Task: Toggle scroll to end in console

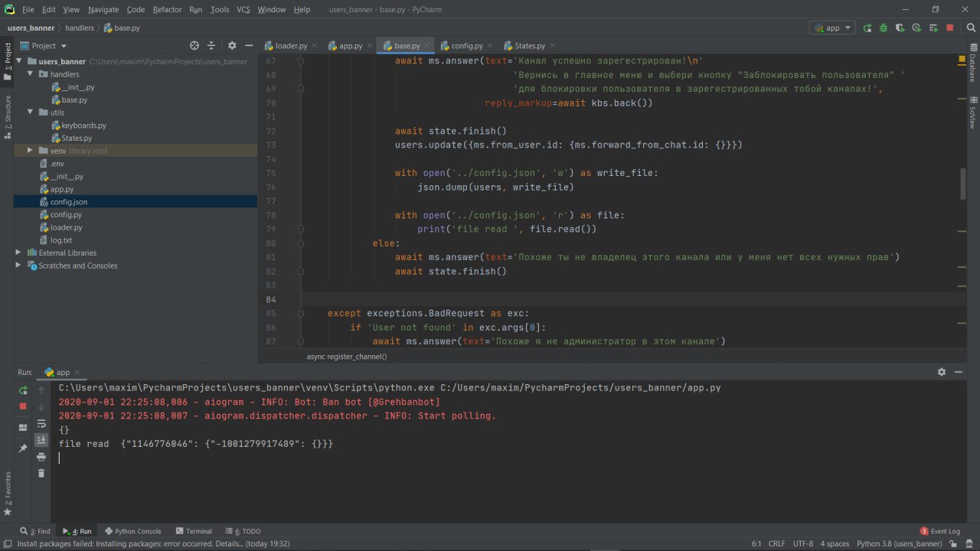Action: pos(41,440)
